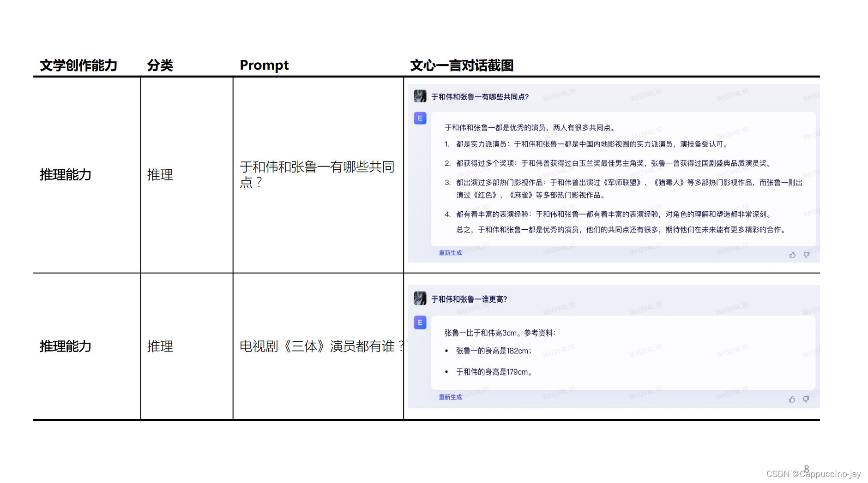This screenshot has width=868, height=483.
Task: Click the CSDN @Cappuccino-jay watermark text
Action: pos(814,474)
